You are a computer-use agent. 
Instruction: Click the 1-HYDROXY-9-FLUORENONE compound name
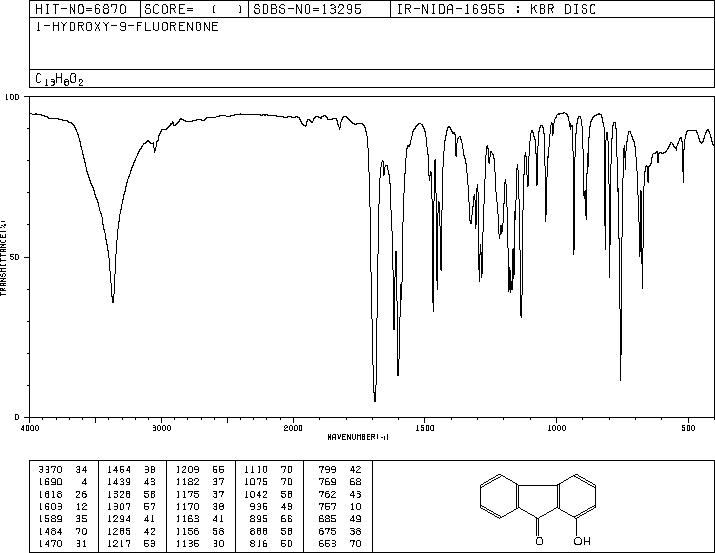click(x=127, y=26)
